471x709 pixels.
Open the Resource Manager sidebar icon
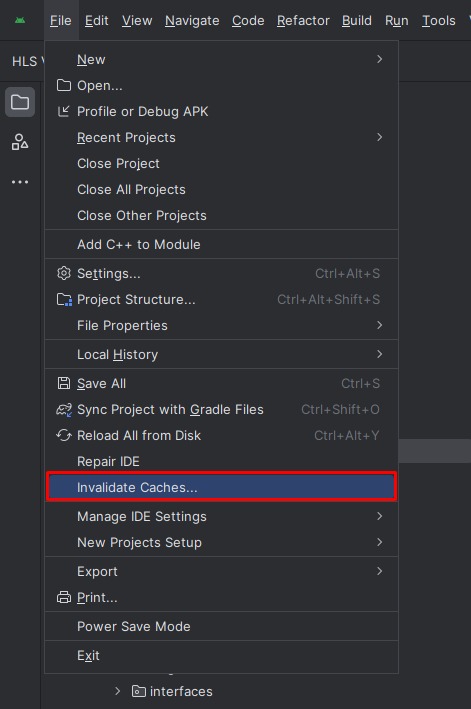click(20, 142)
